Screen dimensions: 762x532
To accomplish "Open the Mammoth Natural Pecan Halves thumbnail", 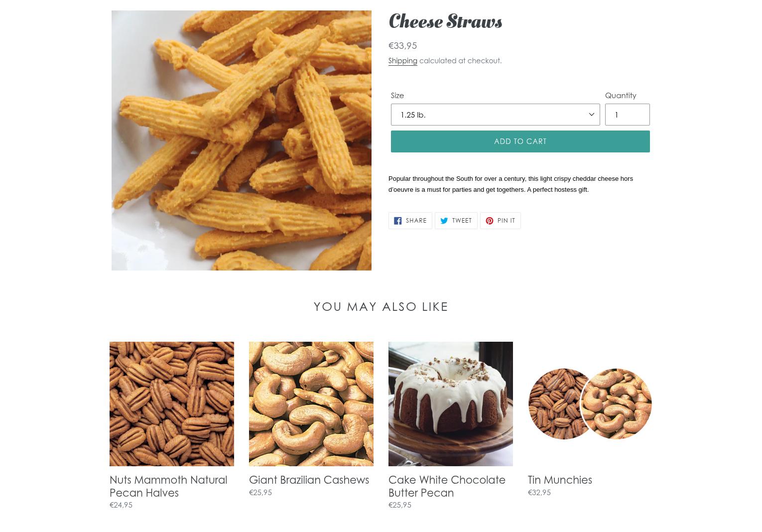I will [171, 404].
